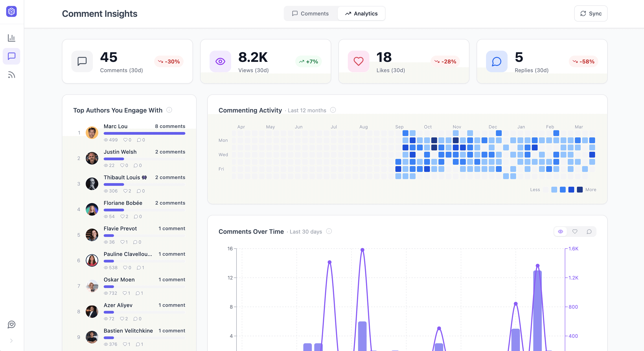This screenshot has width=644, height=351.
Task: Open Flavie Prevot author name
Action: coord(120,228)
